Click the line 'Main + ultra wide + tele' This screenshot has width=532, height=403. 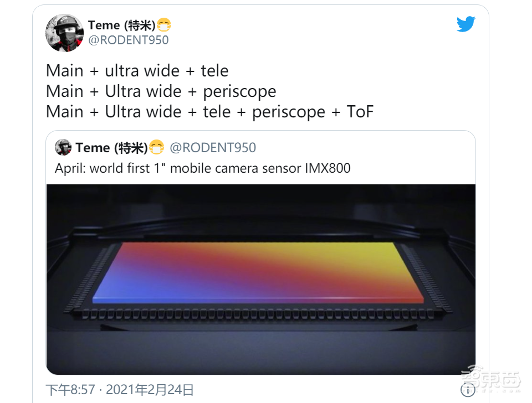click(137, 71)
